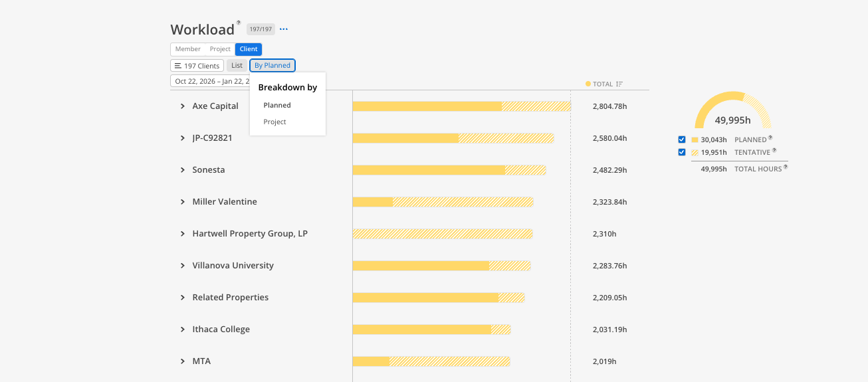Click the 49,995h donut gauge chart
This screenshot has height=382, width=868.
point(732,110)
